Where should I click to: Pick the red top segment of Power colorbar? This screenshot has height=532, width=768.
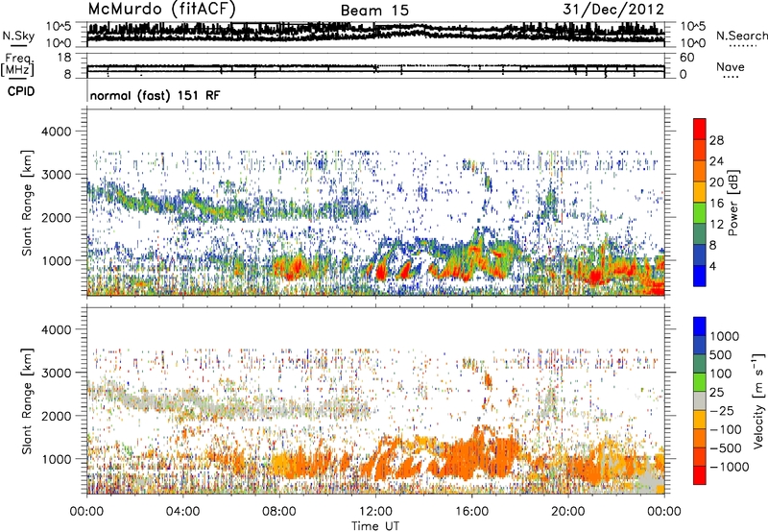click(700, 129)
